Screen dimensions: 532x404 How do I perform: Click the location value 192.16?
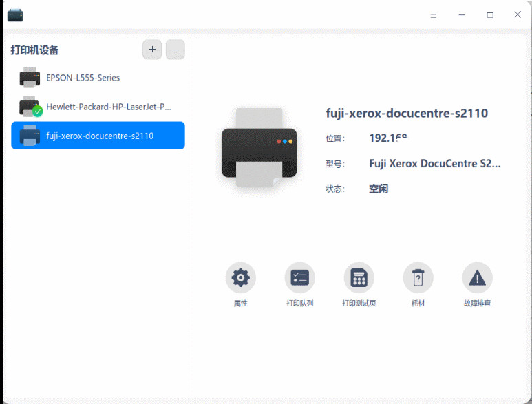(x=387, y=138)
